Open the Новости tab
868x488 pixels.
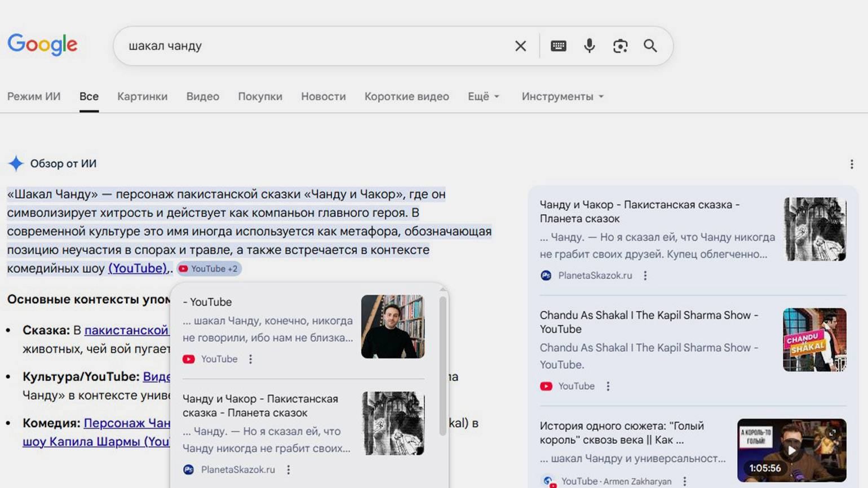point(323,96)
